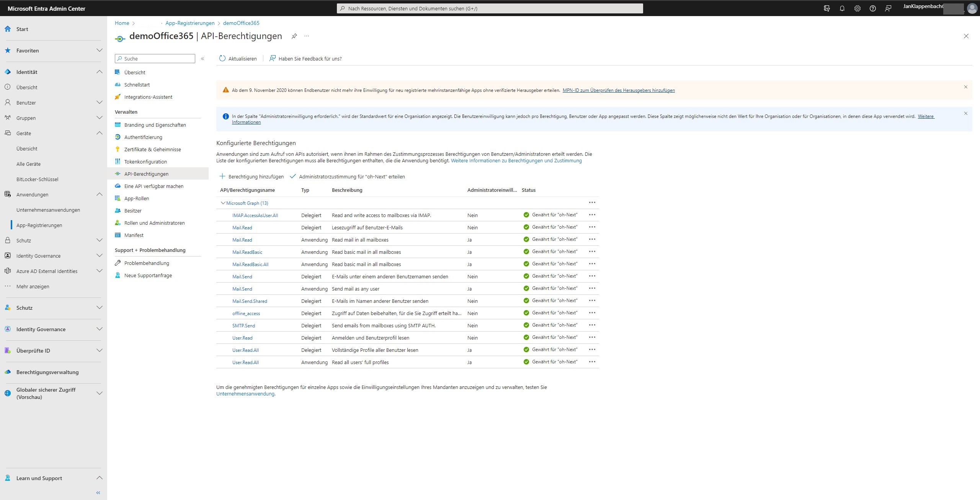Viewport: 980px width, 500px height.
Task: Click the blade menu Suche field
Action: (155, 59)
